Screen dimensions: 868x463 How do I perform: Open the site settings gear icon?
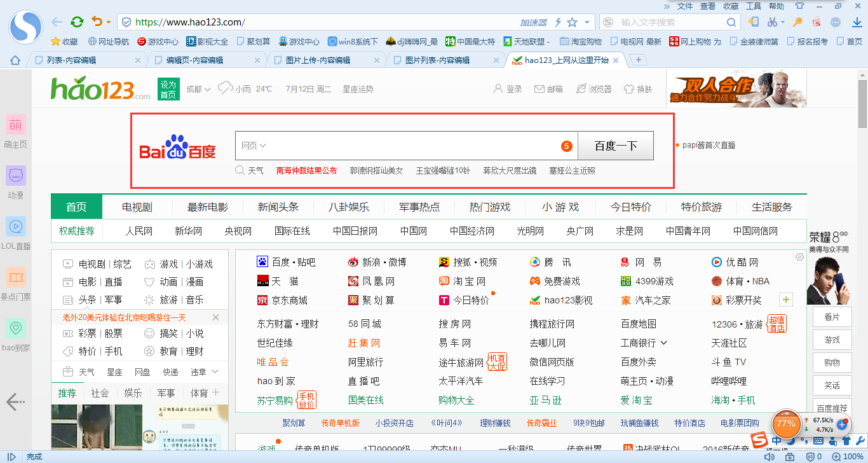coord(799,257)
